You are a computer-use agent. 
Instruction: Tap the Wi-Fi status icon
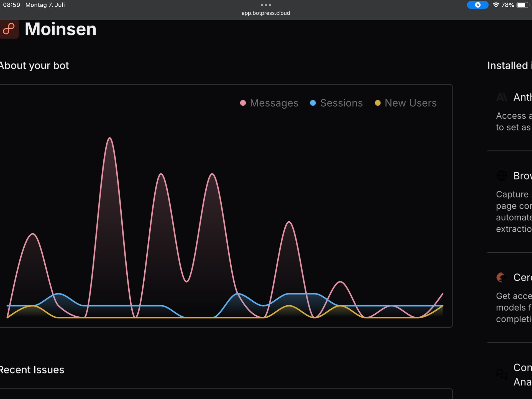496,5
